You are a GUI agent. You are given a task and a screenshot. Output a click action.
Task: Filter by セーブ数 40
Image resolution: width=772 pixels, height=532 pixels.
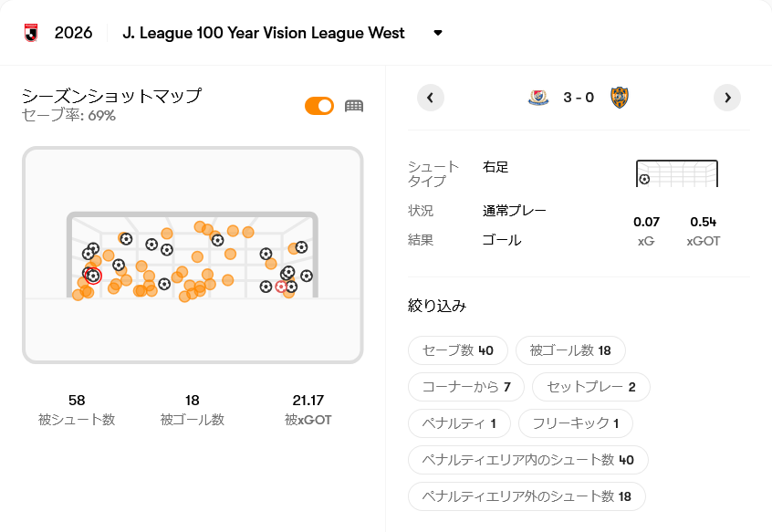458,350
